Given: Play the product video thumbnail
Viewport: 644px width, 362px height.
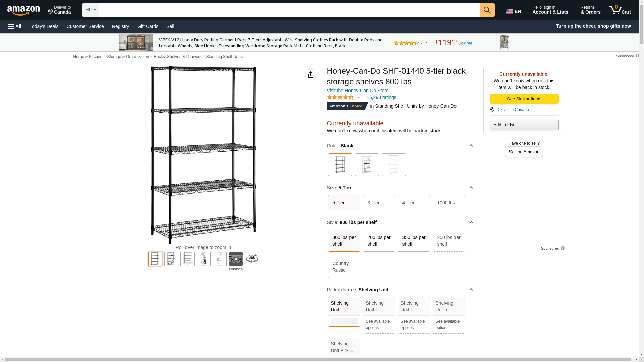Looking at the screenshot, I should [236, 259].
